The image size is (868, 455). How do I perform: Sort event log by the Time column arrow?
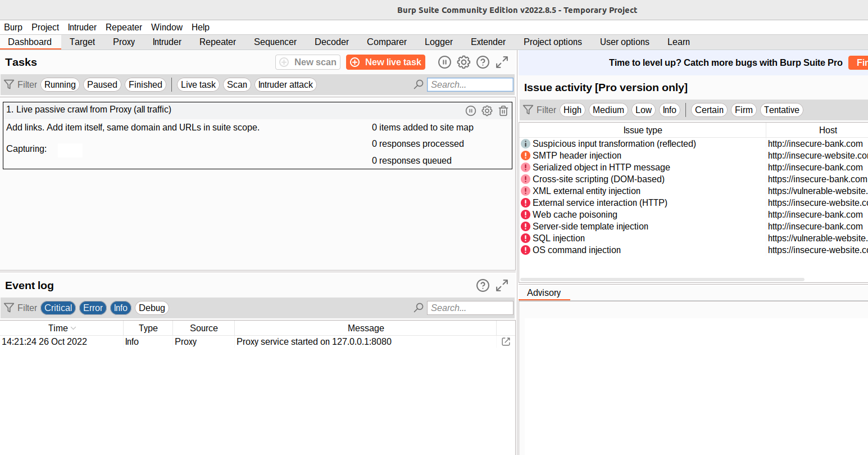pyautogui.click(x=74, y=328)
